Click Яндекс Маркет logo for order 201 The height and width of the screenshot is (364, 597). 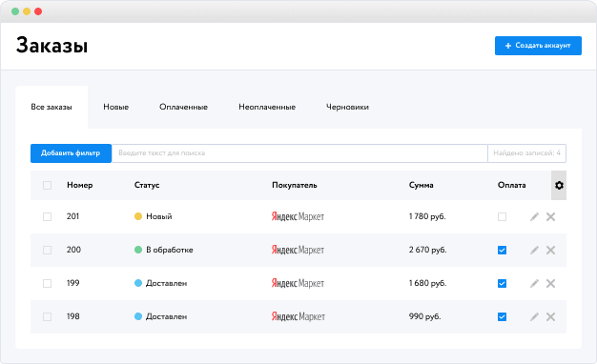(298, 216)
